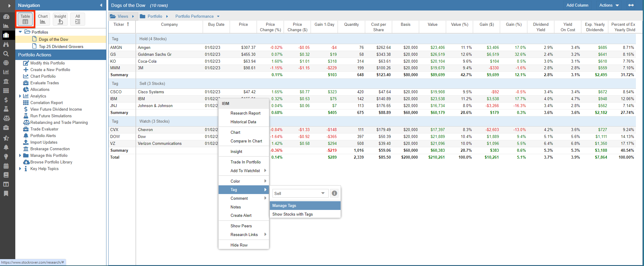Choose Trade In Portfolio menu entry

click(x=244, y=162)
